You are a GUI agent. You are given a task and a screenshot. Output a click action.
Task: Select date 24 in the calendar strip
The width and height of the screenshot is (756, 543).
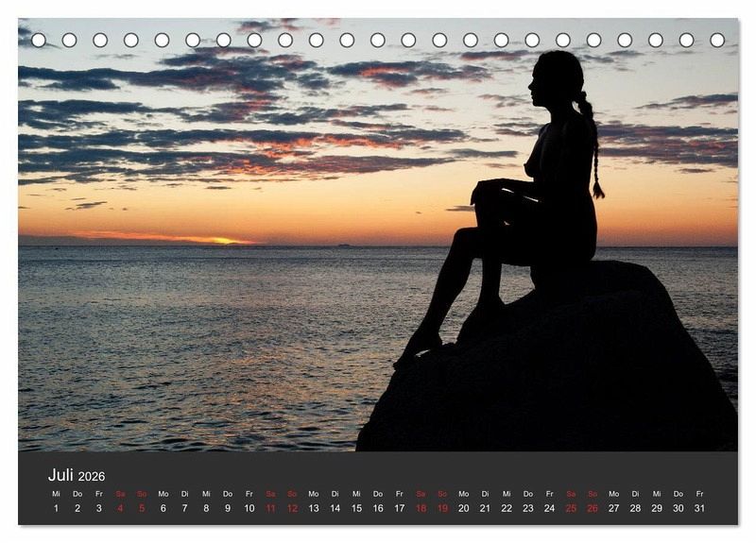tap(550, 508)
